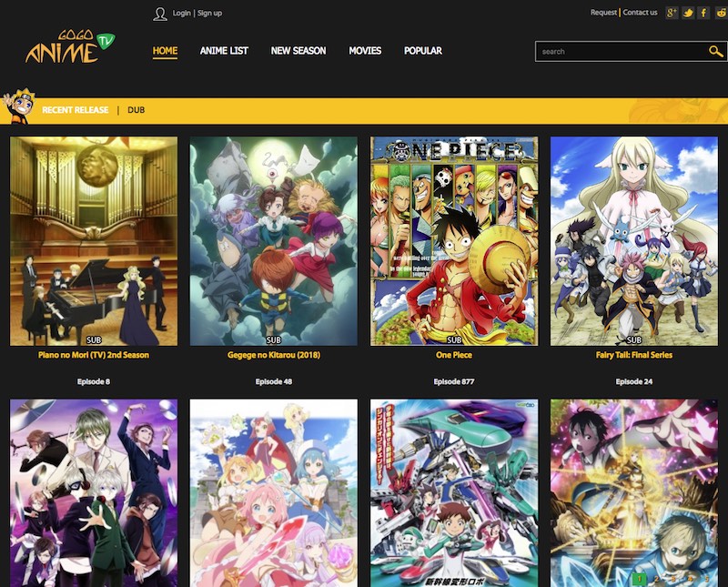
Task: Click the Gegege no Kitarou (2018) title
Action: pos(274,355)
